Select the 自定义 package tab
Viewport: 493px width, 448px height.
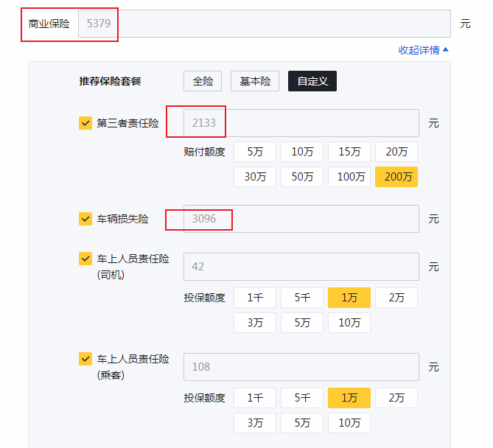312,81
